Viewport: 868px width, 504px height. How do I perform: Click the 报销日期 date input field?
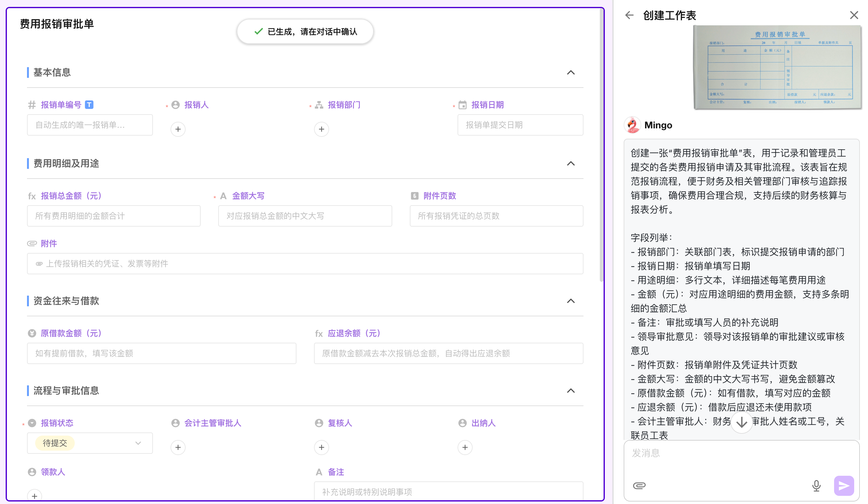520,125
